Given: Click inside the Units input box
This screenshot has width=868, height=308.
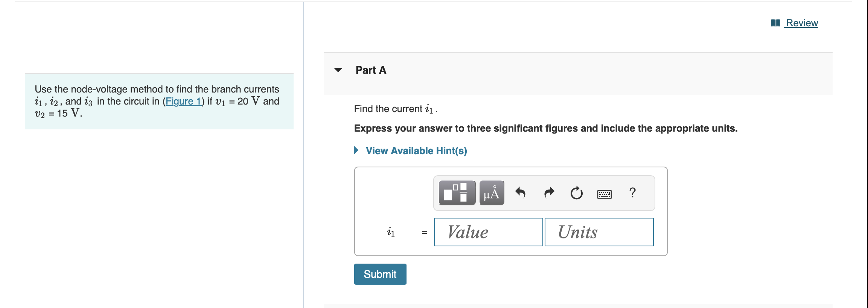Looking at the screenshot, I should pos(598,232).
